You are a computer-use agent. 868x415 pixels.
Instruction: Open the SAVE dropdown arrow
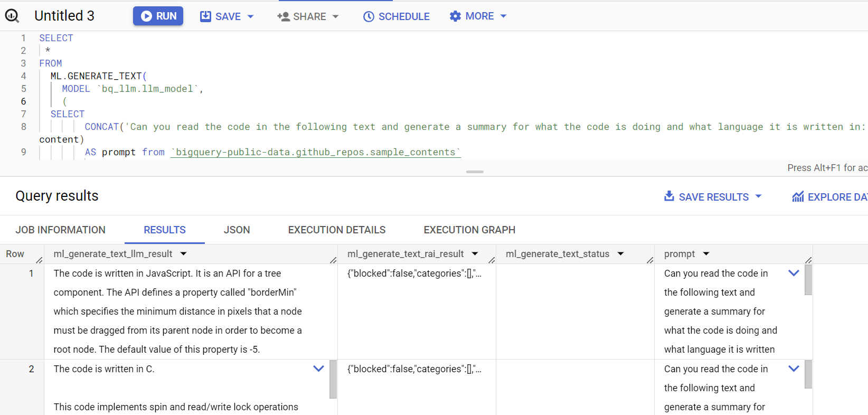[251, 16]
